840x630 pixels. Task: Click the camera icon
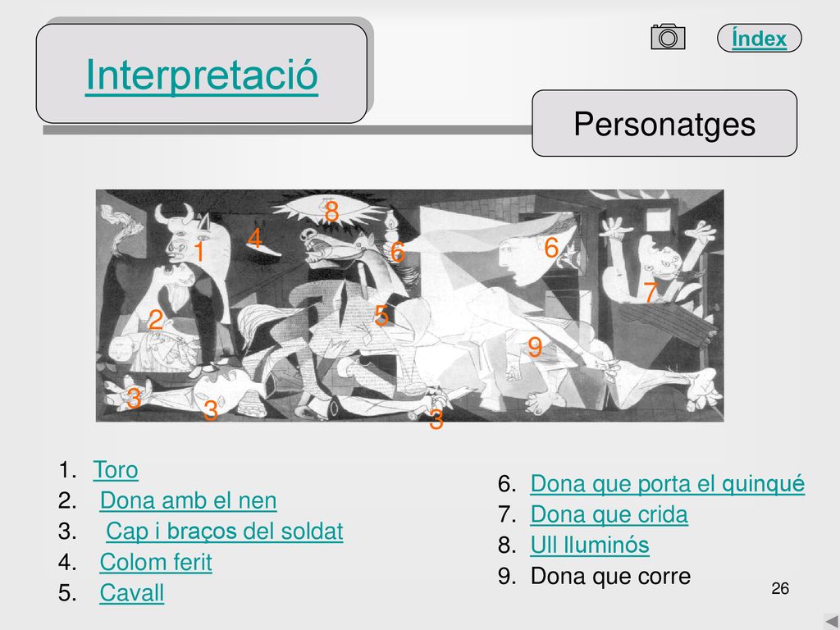point(668,37)
